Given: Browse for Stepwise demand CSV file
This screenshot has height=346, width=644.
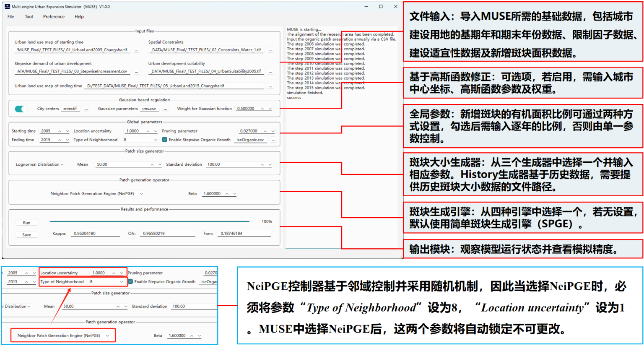Looking at the screenshot, I should coord(137,72).
